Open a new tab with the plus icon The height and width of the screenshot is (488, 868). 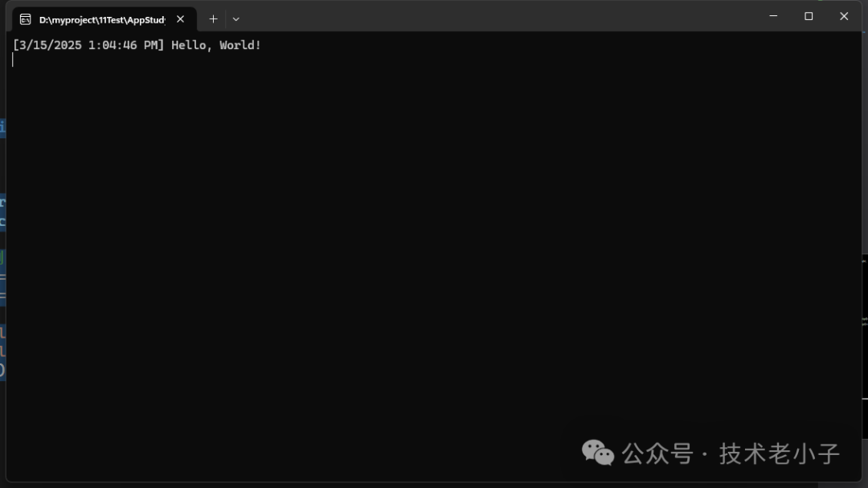[x=213, y=18]
